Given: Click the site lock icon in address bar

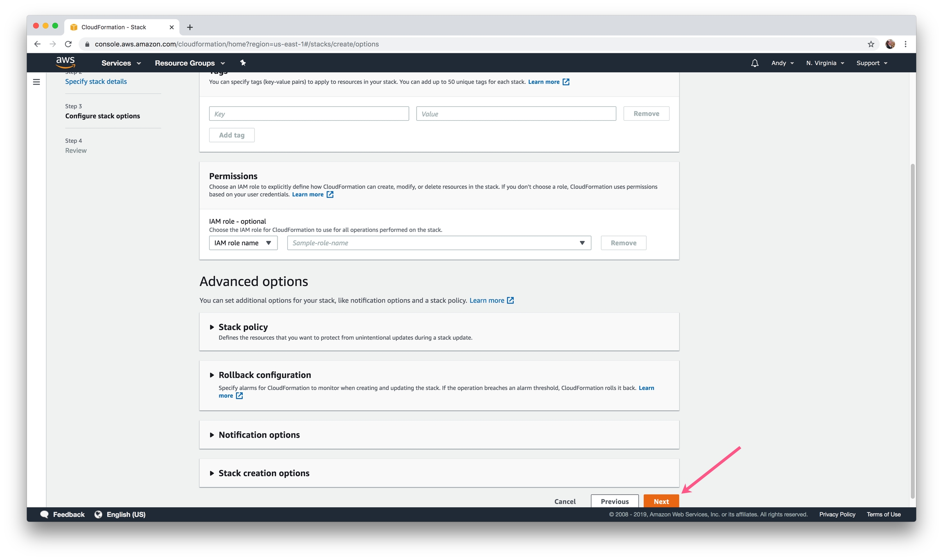Looking at the screenshot, I should tap(87, 44).
